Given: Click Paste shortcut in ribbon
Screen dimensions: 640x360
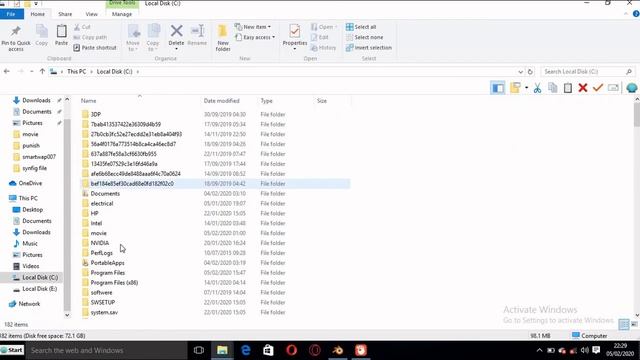Looking at the screenshot, I should 95,48.
